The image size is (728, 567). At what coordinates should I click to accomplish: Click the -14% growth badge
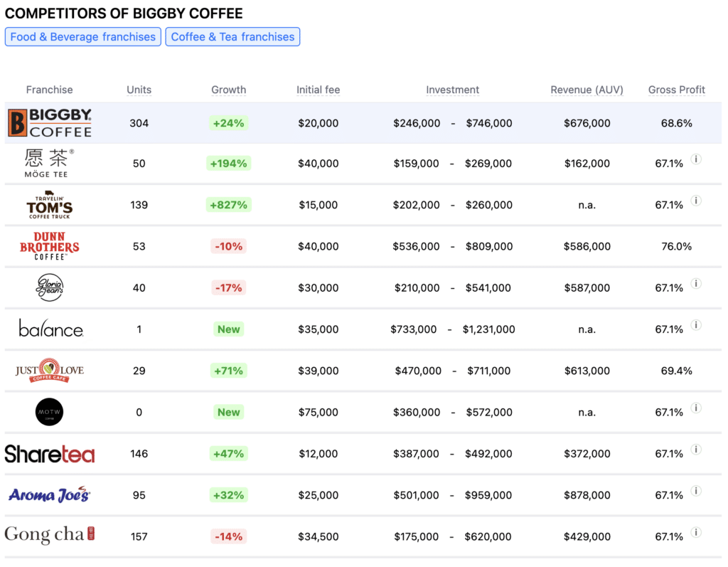(228, 537)
